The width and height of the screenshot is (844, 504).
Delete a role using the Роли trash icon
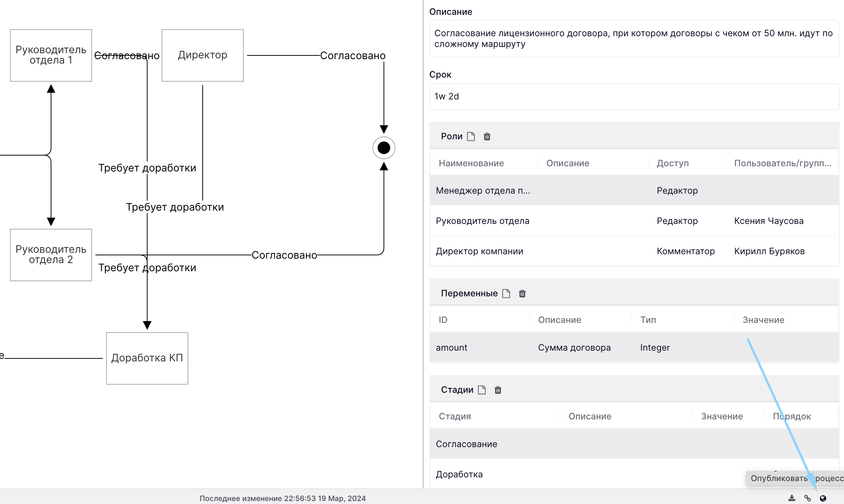[487, 136]
